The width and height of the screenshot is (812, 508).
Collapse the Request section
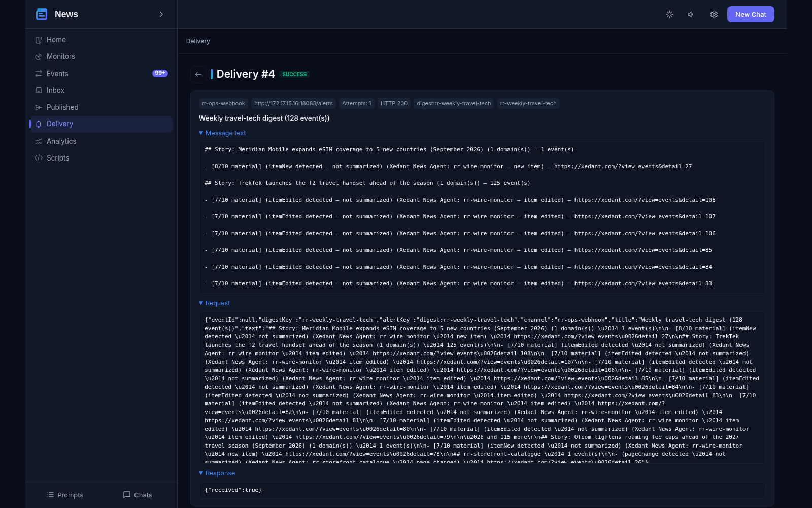[x=215, y=303]
